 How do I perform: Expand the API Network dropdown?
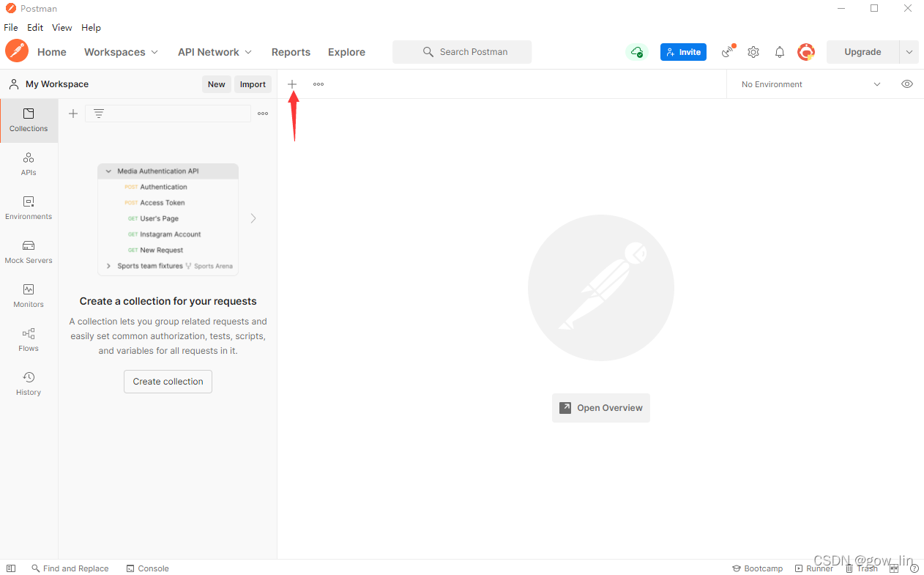[215, 52]
